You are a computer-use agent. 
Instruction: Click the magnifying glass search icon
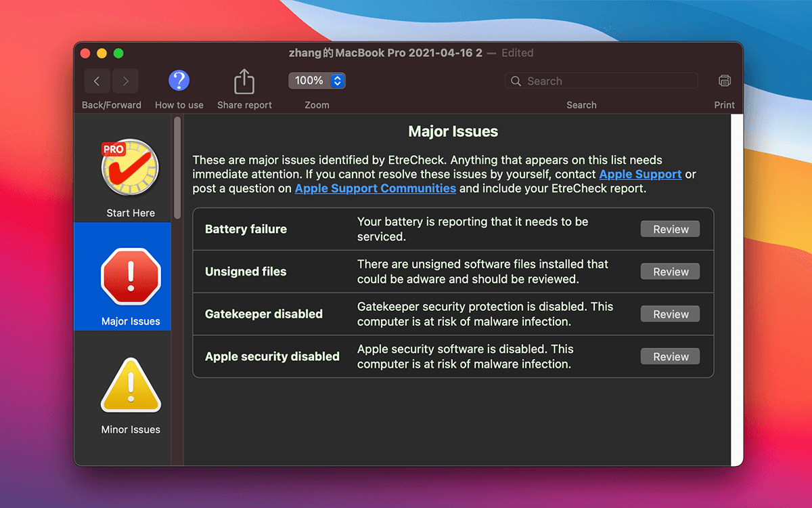pos(516,81)
